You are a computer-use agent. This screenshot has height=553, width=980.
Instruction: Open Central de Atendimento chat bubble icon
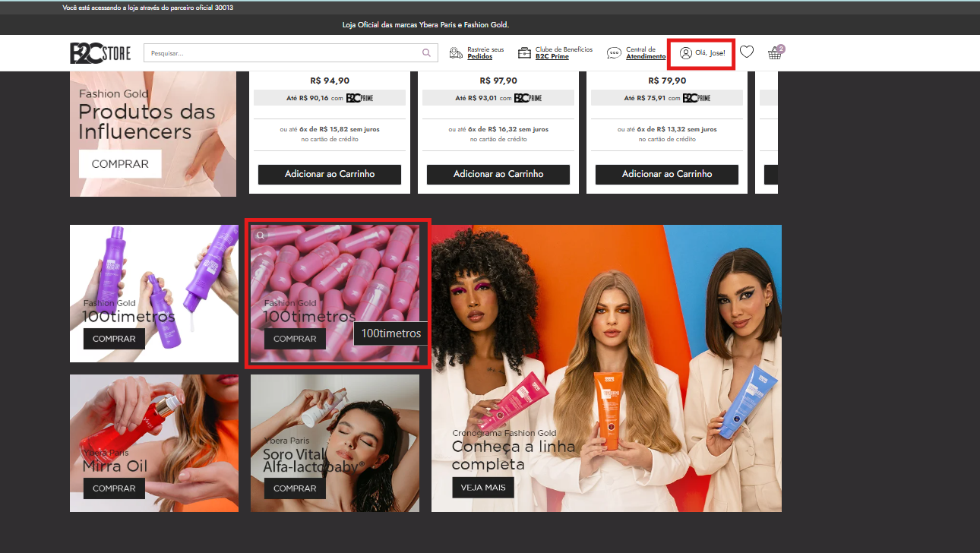[x=614, y=53]
